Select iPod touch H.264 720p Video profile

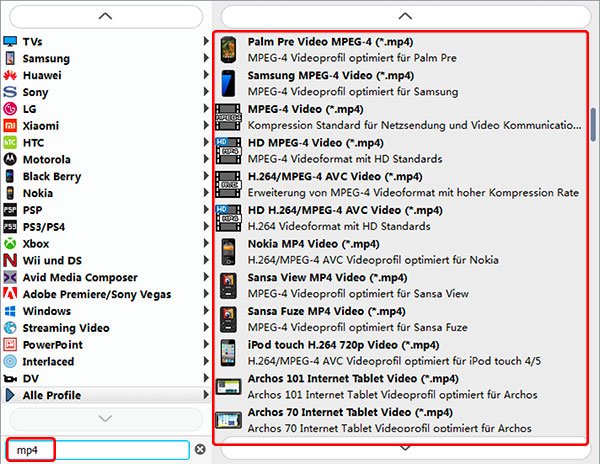400,353
